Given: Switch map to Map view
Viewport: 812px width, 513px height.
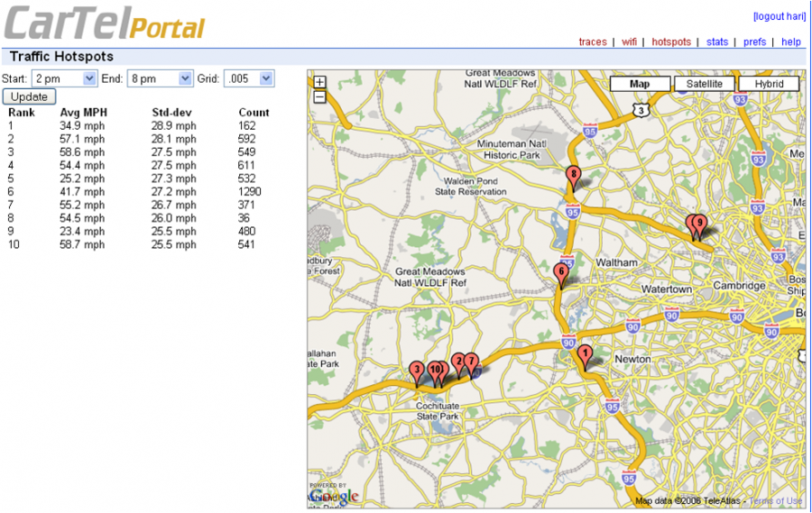Looking at the screenshot, I should [640, 84].
